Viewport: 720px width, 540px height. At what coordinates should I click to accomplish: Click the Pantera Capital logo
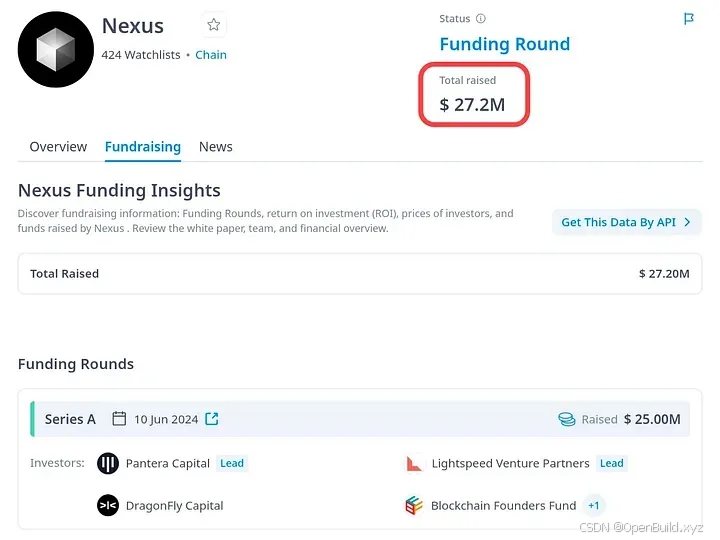(x=108, y=463)
